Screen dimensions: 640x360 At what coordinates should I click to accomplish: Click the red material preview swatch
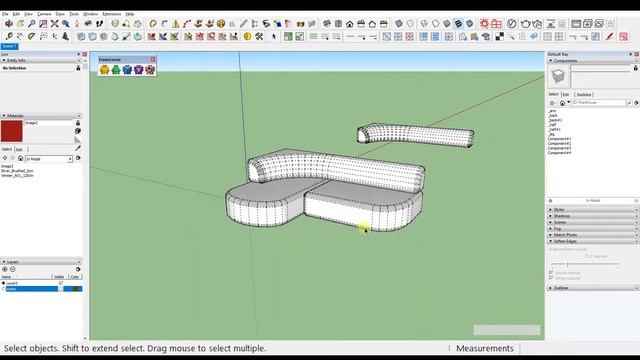12,131
